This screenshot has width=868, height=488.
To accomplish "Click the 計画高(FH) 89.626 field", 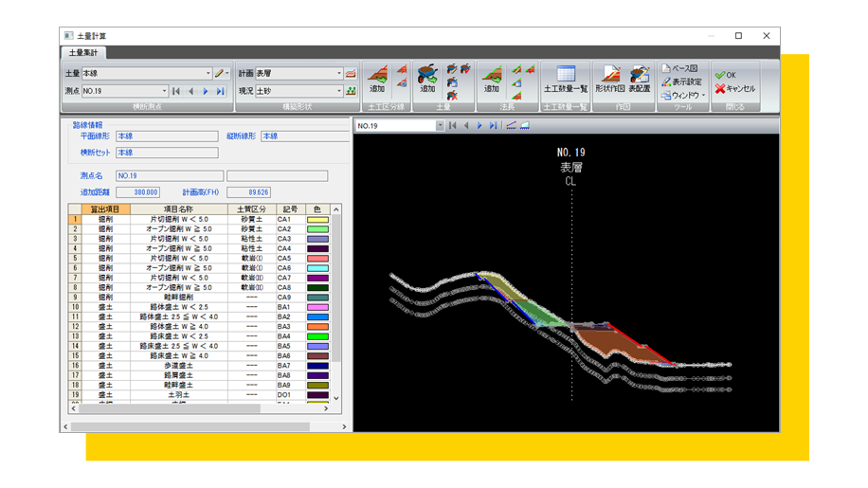I will click(x=248, y=192).
